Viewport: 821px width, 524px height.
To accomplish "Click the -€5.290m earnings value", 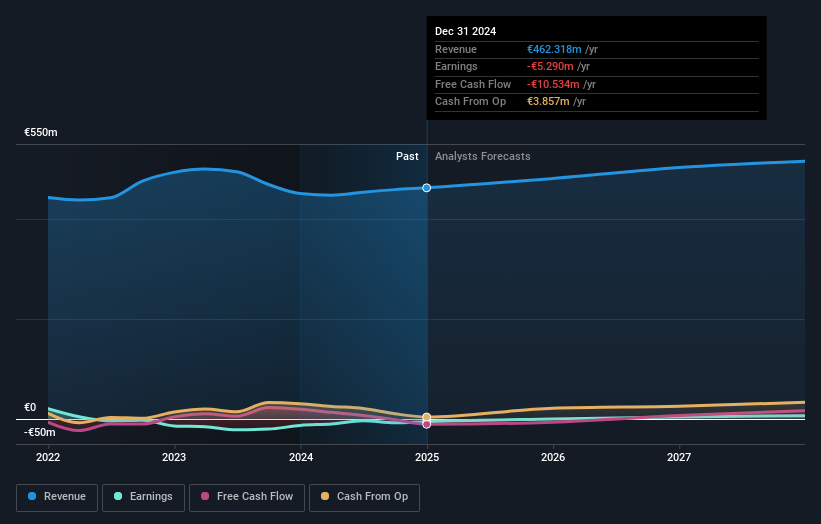I will pos(550,66).
